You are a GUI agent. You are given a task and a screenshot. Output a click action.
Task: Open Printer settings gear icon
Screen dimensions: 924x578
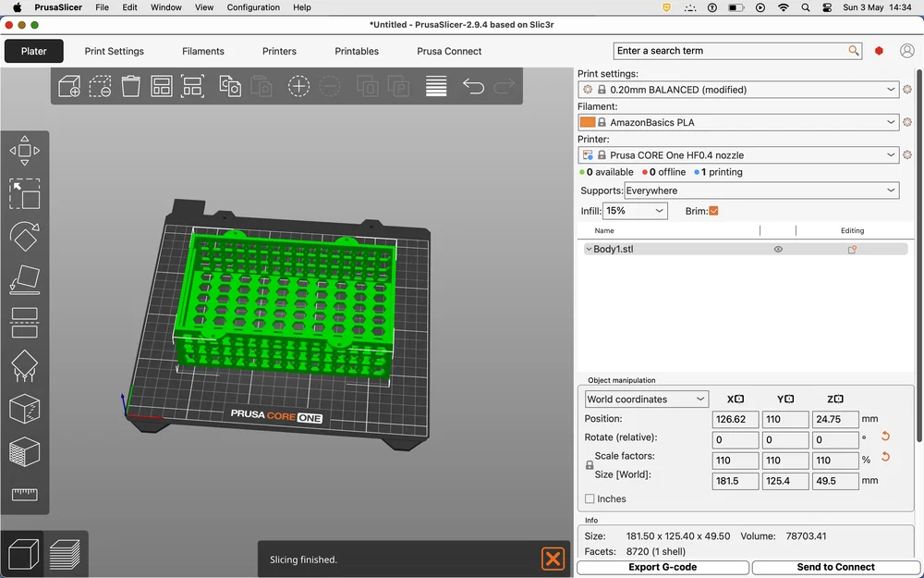click(x=907, y=155)
